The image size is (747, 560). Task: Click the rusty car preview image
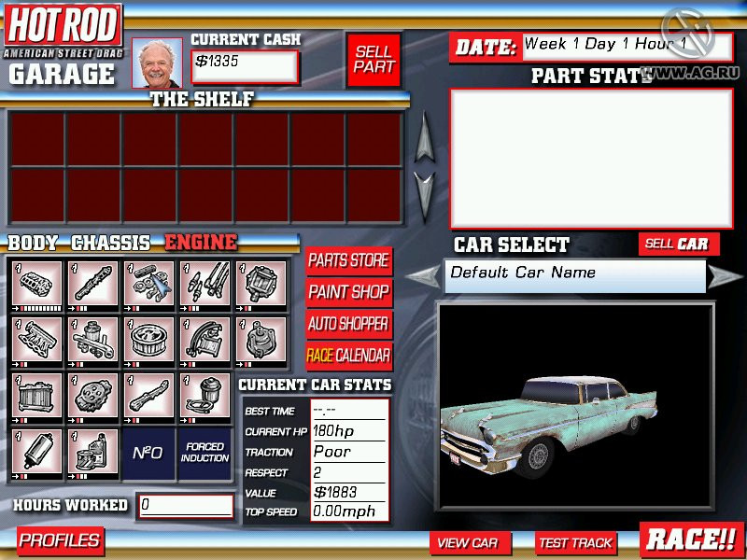click(575, 406)
